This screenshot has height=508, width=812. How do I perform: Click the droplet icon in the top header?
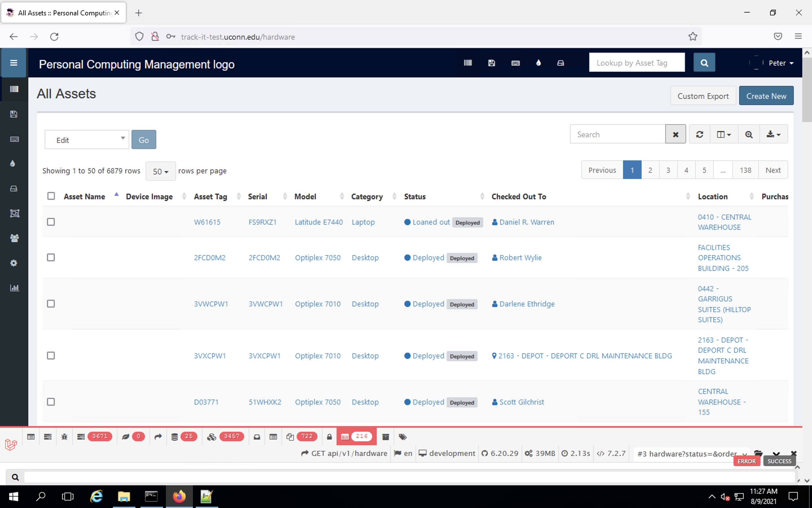539,63
